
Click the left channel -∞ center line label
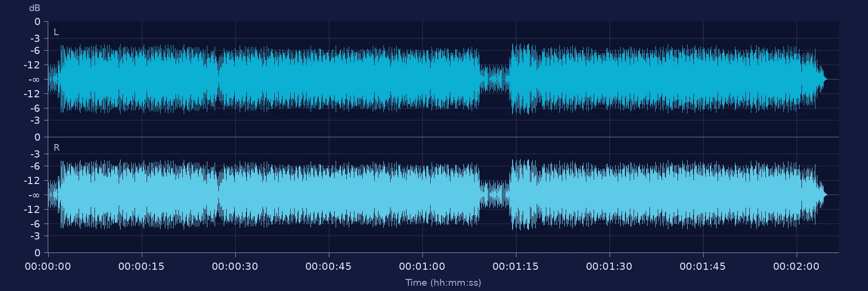tap(34, 79)
